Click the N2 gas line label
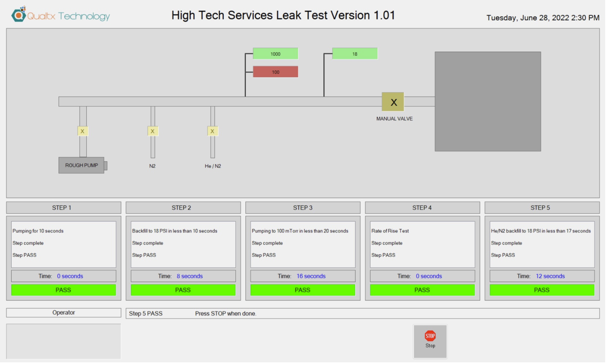The height and width of the screenshot is (364, 606). (x=153, y=166)
